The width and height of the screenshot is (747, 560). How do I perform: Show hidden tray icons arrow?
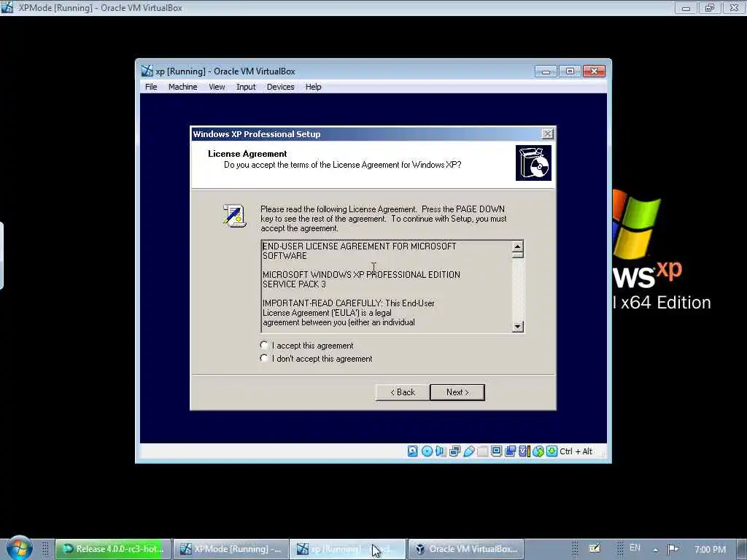[x=656, y=550]
